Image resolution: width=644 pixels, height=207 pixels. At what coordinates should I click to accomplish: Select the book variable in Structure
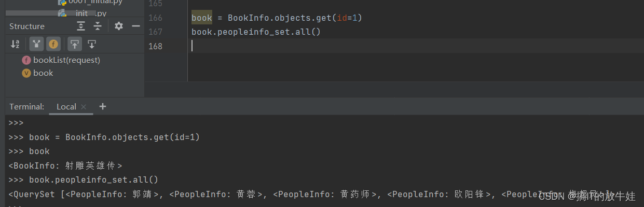[37, 73]
